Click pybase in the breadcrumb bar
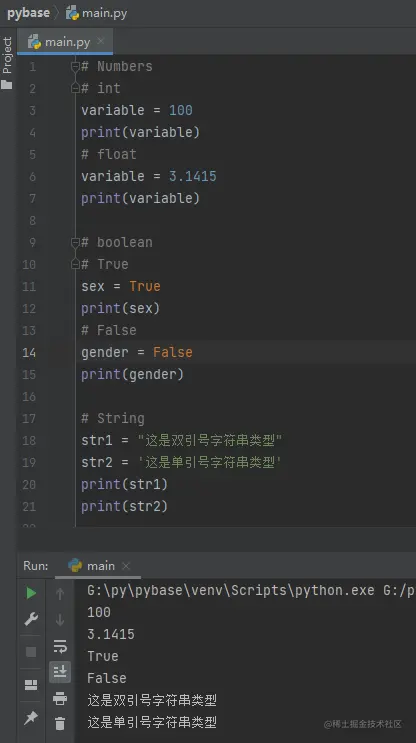 click(x=28, y=13)
